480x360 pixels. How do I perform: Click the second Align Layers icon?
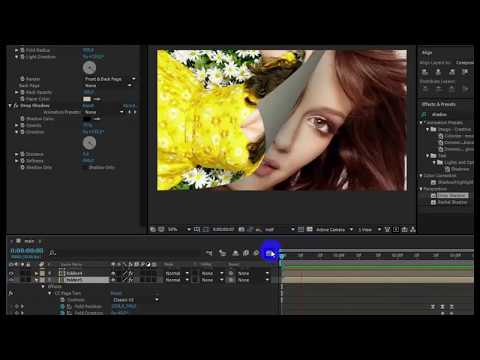tap(438, 72)
